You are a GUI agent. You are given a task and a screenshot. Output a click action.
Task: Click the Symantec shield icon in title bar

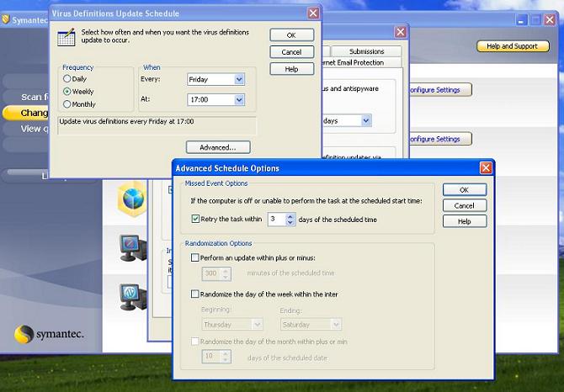(x=6, y=19)
